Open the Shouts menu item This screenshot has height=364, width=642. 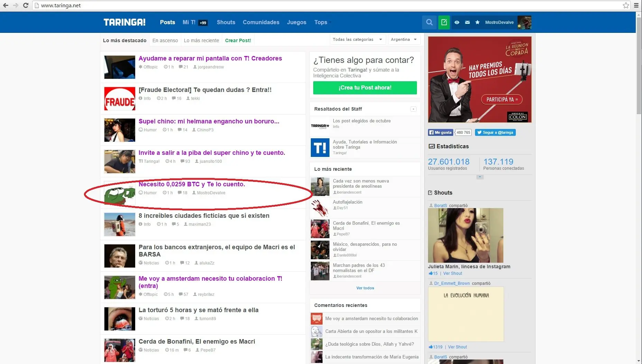(x=226, y=22)
